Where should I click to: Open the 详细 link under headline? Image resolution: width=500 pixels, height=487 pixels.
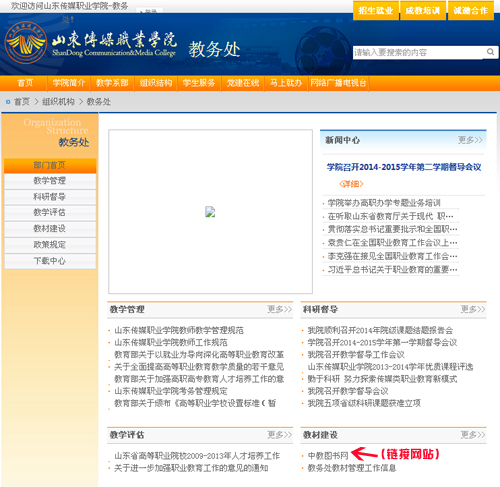(351, 184)
